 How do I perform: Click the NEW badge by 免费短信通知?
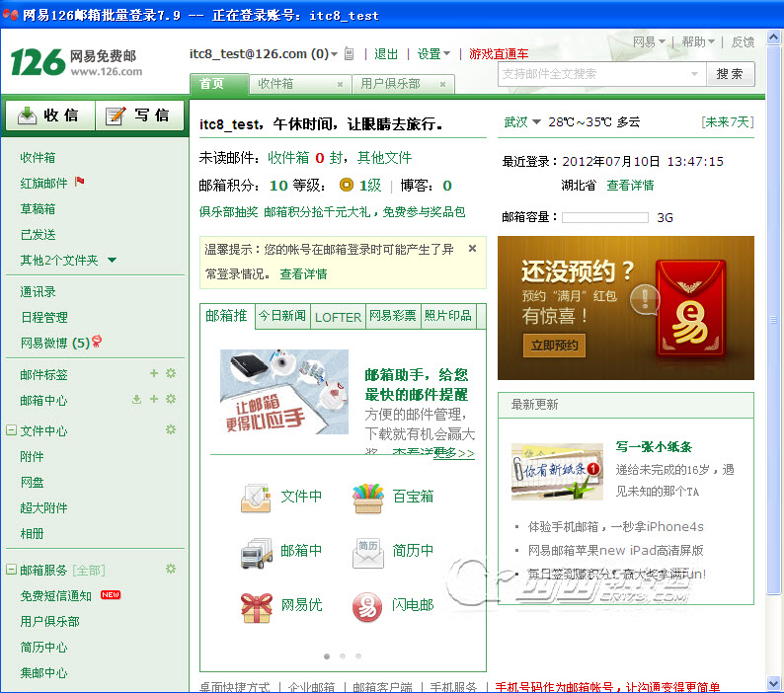[x=111, y=594]
